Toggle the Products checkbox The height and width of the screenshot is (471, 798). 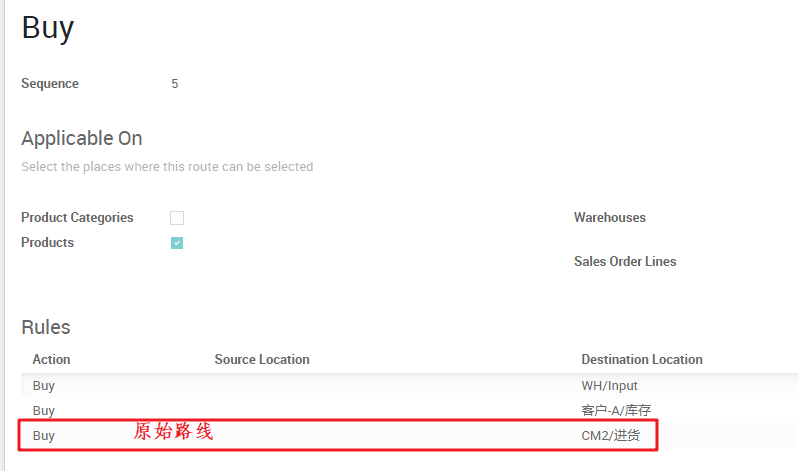coord(177,243)
